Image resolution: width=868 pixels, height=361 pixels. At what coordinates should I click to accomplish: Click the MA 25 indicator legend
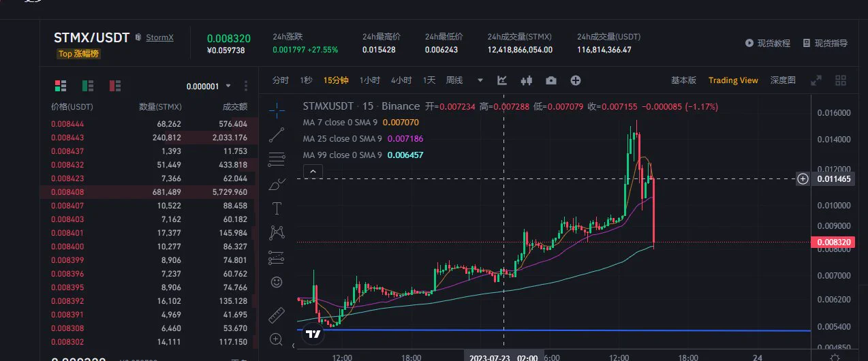coord(363,138)
